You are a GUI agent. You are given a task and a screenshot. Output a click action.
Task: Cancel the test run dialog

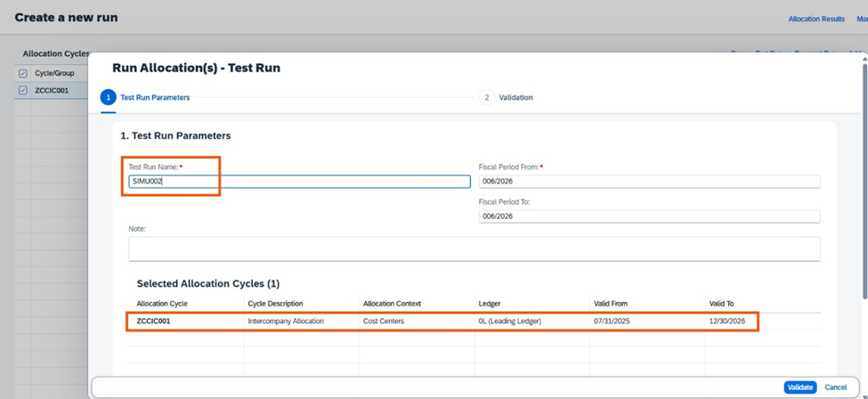pos(835,387)
